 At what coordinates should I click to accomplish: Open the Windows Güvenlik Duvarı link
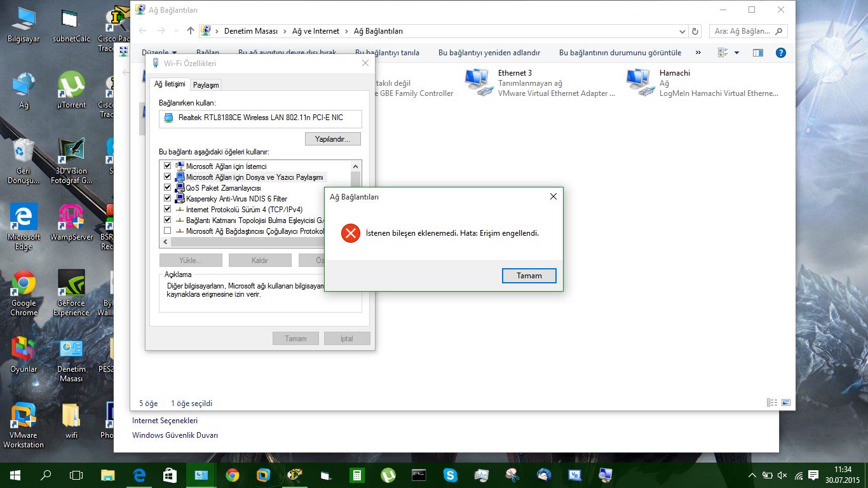coord(175,435)
